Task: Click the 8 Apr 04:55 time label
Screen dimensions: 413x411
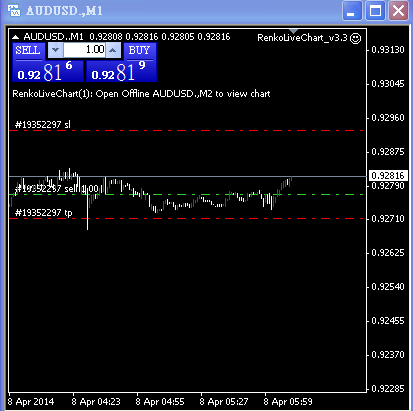Action: click(x=160, y=402)
